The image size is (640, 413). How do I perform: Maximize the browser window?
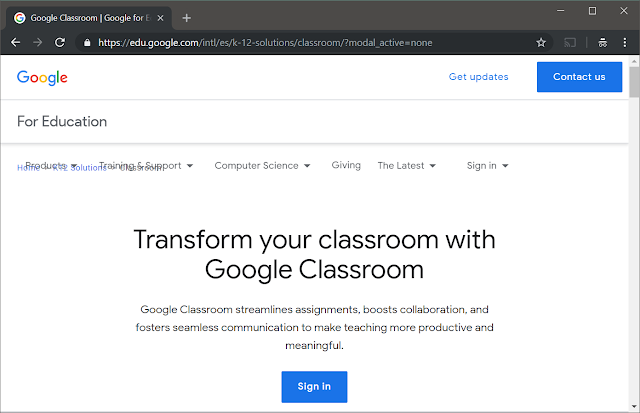click(592, 11)
